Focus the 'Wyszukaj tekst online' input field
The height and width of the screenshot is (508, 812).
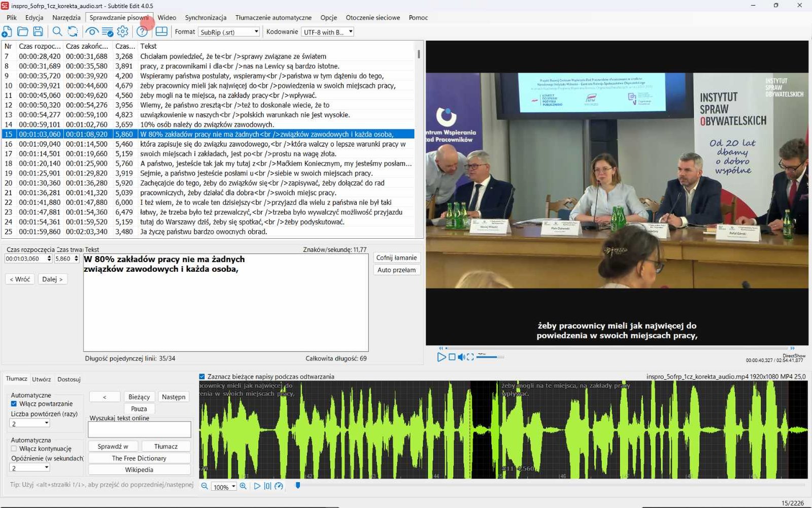pos(140,429)
